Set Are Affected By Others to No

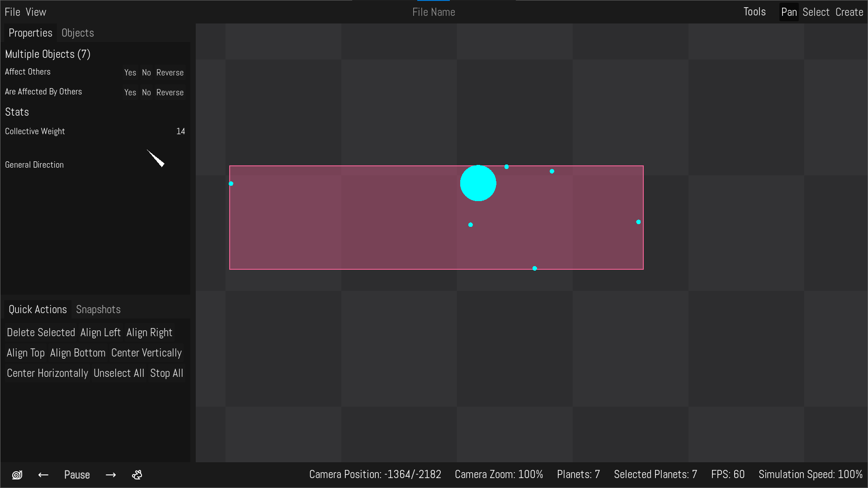tap(146, 93)
